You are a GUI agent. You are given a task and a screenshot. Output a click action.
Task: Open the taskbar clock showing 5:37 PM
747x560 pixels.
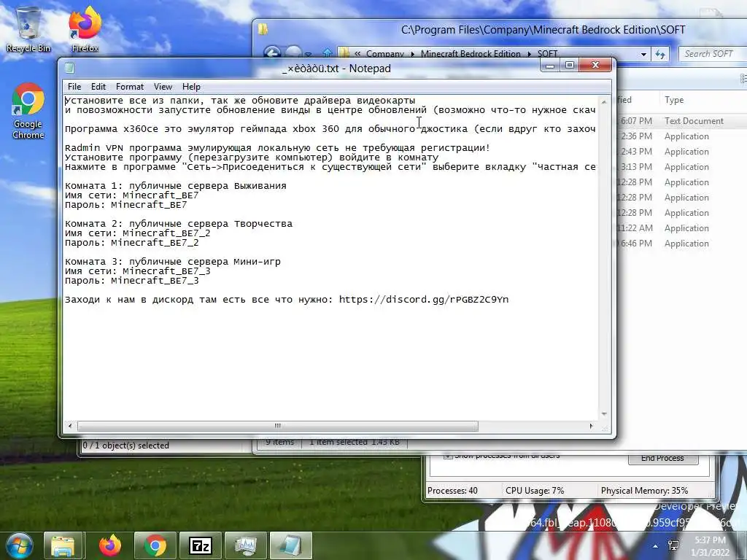tap(710, 546)
